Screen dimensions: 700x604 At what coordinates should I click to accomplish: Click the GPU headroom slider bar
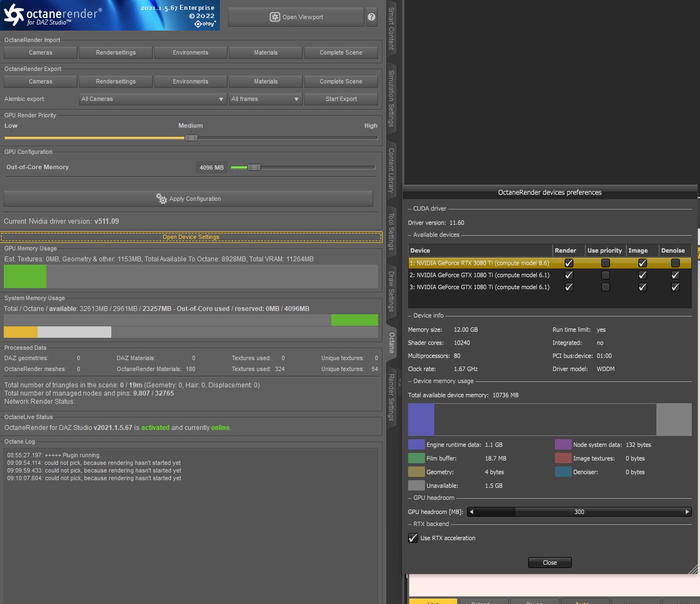(x=579, y=512)
